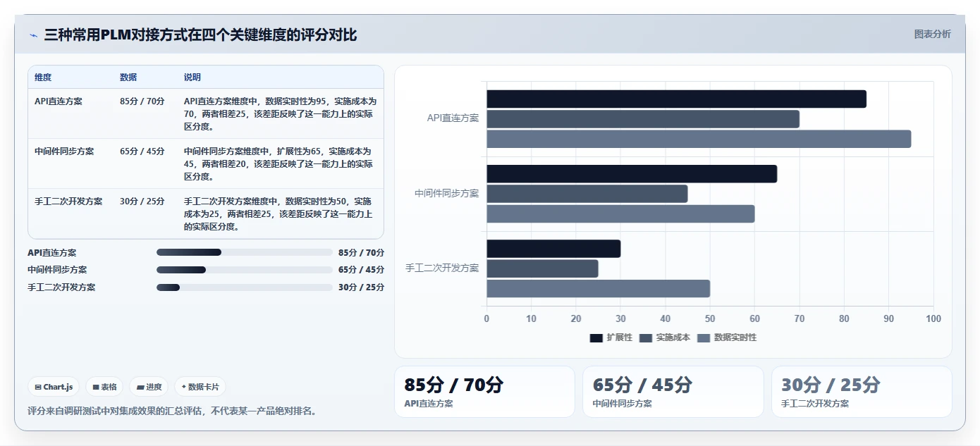Click the 70 实施成本 bar for API直连方案
The height and width of the screenshot is (446, 980).
pyautogui.click(x=643, y=119)
